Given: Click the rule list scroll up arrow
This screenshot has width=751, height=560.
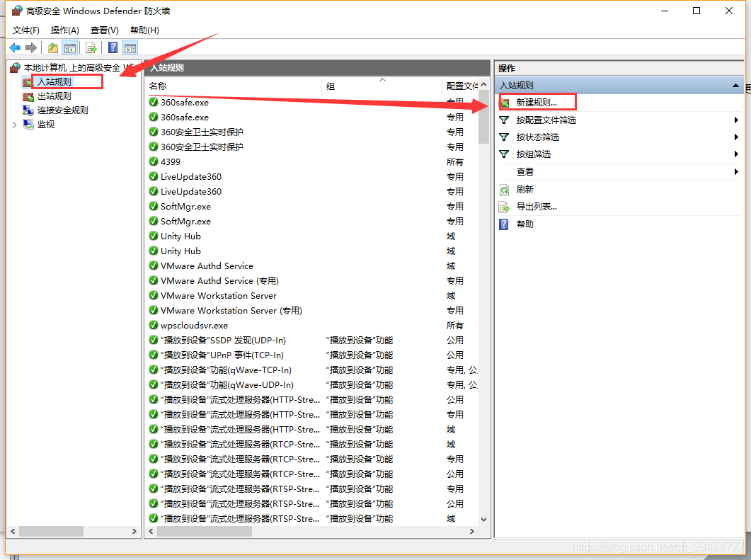Looking at the screenshot, I should click(x=483, y=84).
